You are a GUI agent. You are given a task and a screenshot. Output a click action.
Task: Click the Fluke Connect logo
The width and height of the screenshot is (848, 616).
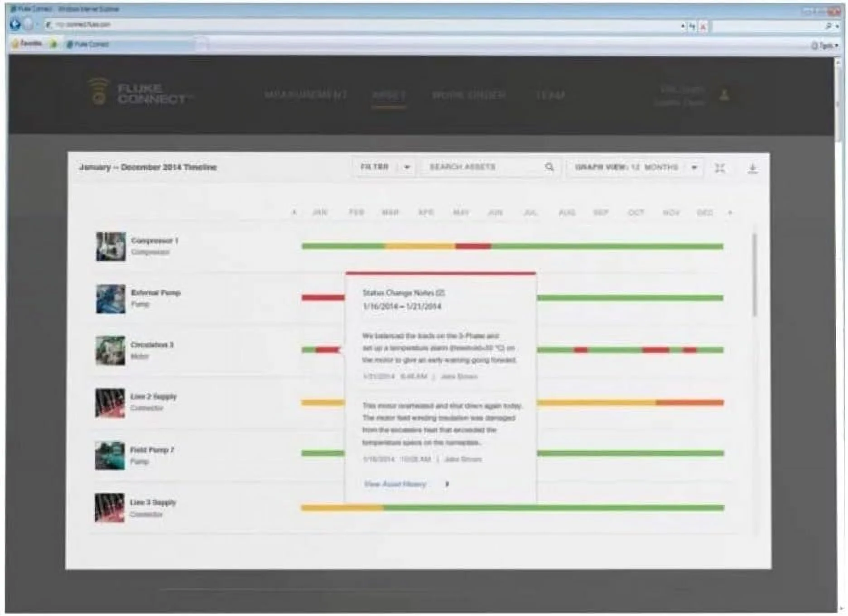coord(138,93)
